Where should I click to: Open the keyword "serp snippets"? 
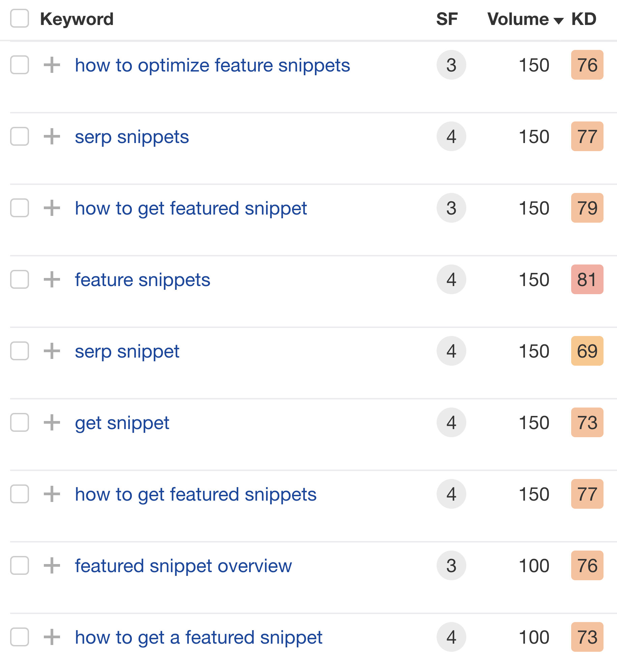tap(131, 137)
